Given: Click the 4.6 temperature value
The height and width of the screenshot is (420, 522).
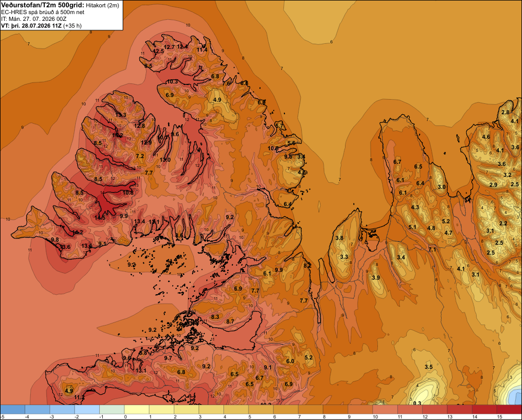Looking at the screenshot, I should click(x=486, y=137).
